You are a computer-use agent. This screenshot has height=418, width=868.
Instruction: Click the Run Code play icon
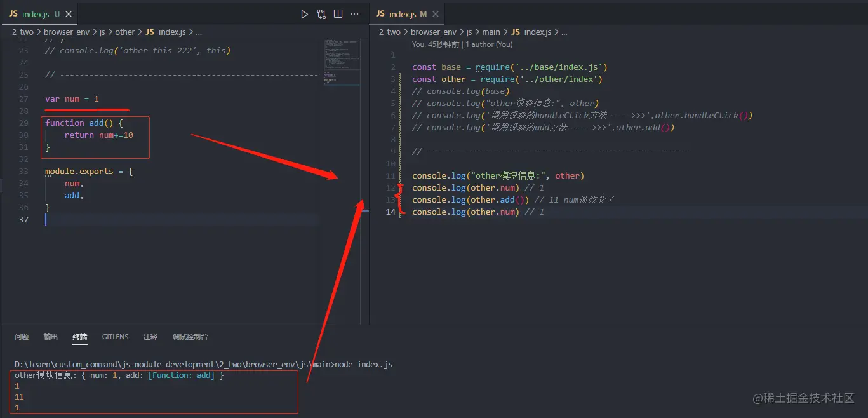pyautogui.click(x=304, y=14)
